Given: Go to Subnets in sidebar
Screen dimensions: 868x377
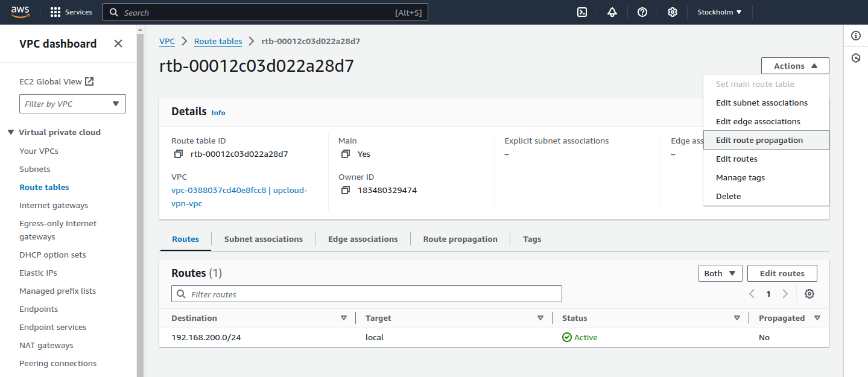Looking at the screenshot, I should (x=35, y=169).
